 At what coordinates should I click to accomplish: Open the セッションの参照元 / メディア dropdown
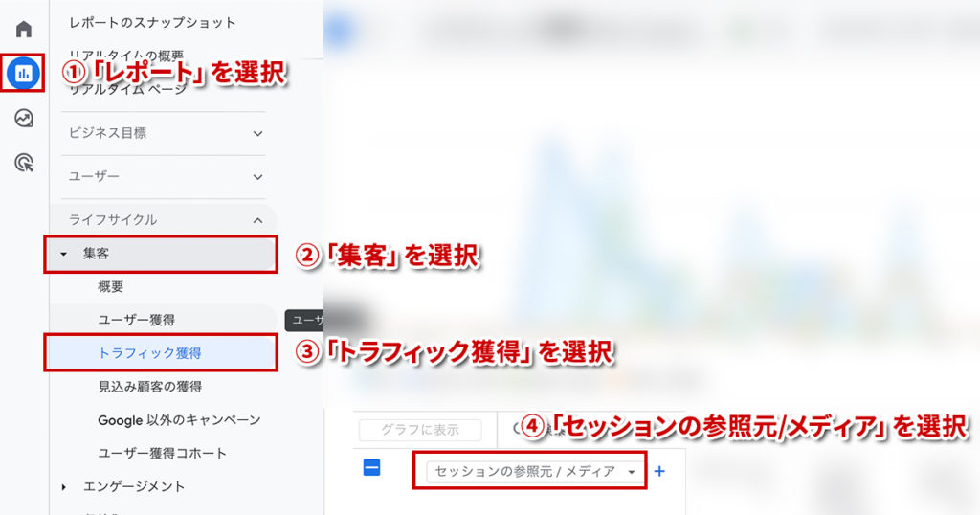tap(534, 471)
